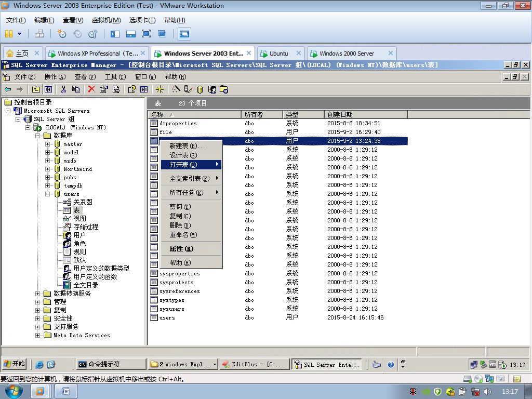Open the 工具(T) menu in Enterprise Manager
Image resolution: width=532 pixels, height=399 pixels.
pos(115,77)
